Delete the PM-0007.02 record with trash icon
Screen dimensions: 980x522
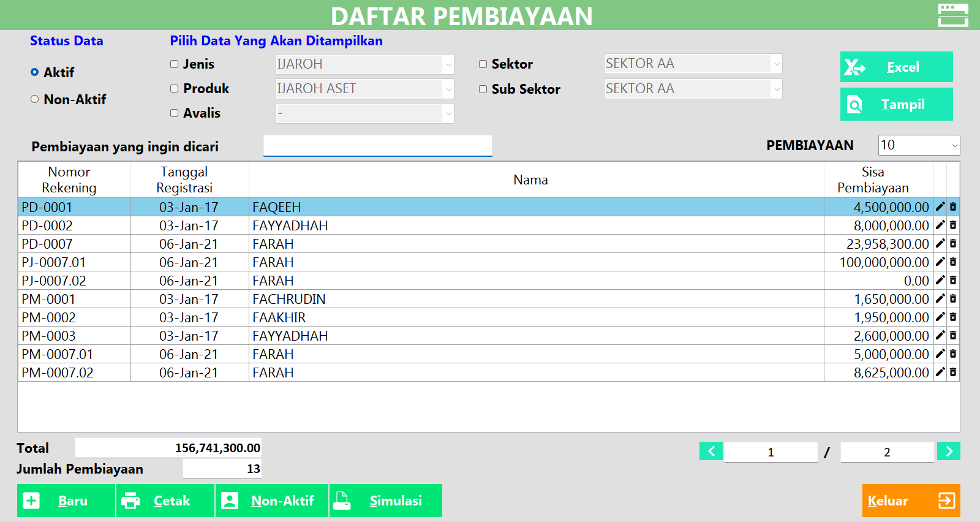[x=953, y=373]
